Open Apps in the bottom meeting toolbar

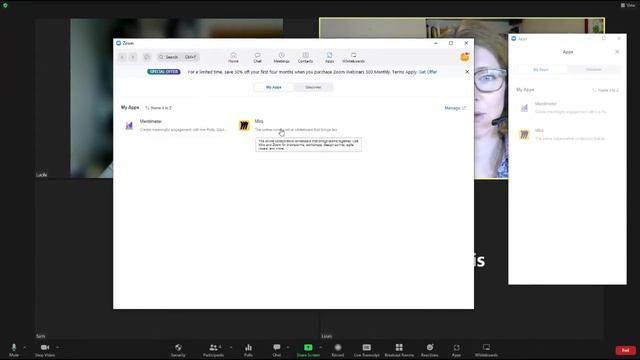456,350
